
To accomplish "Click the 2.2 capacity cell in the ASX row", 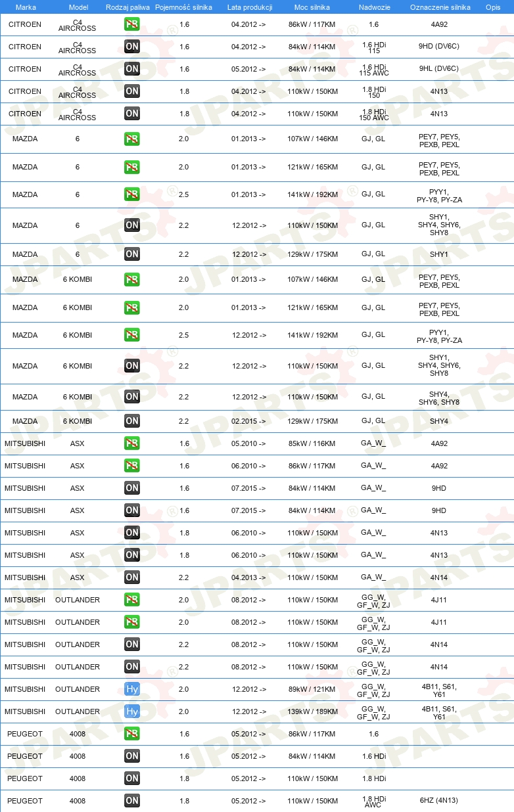I will point(184,577).
